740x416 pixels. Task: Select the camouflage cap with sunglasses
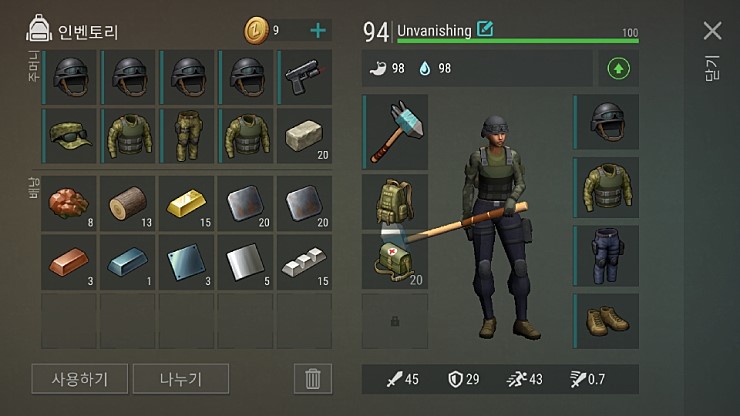[69, 136]
